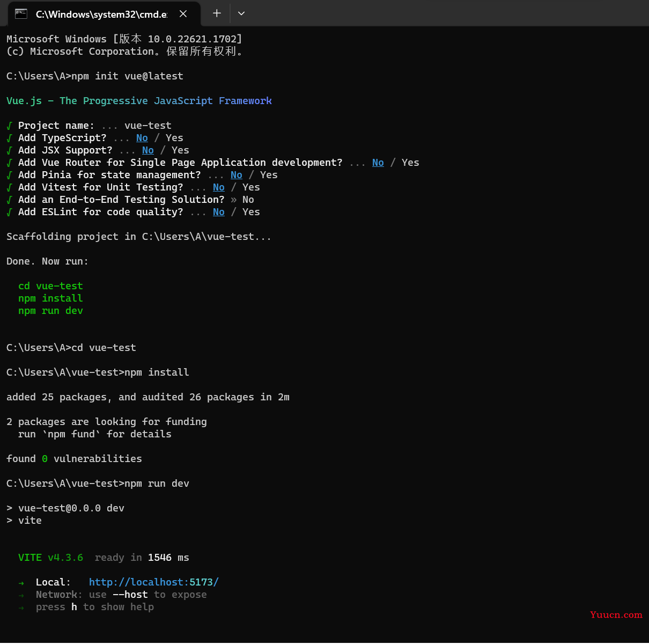Close the C:\Windows\system32\cmd.exe tab
The width and height of the screenshot is (649, 644).
click(183, 14)
